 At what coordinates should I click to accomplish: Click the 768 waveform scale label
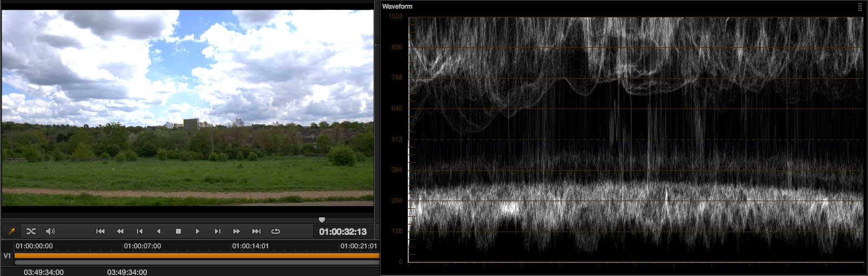[x=397, y=78]
